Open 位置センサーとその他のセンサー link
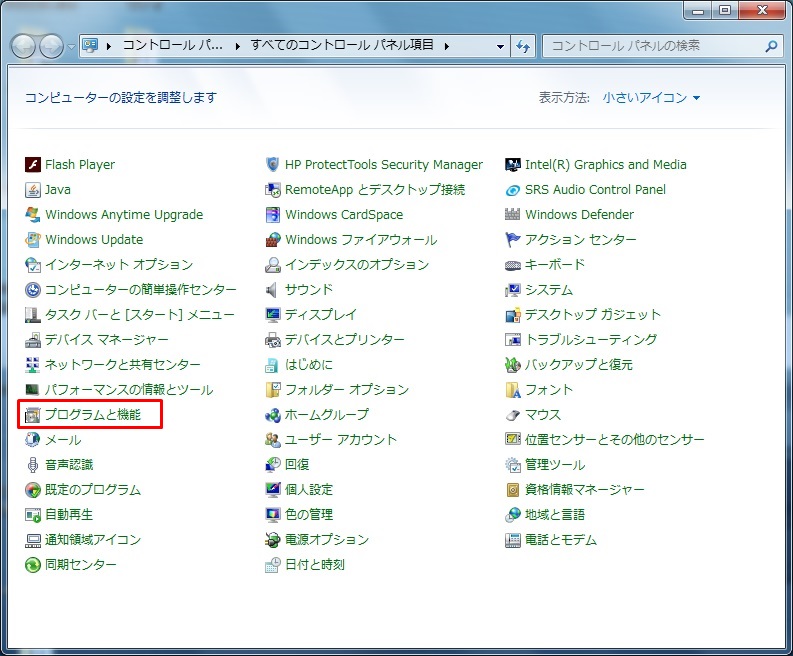This screenshot has width=793, height=656. coord(614,440)
